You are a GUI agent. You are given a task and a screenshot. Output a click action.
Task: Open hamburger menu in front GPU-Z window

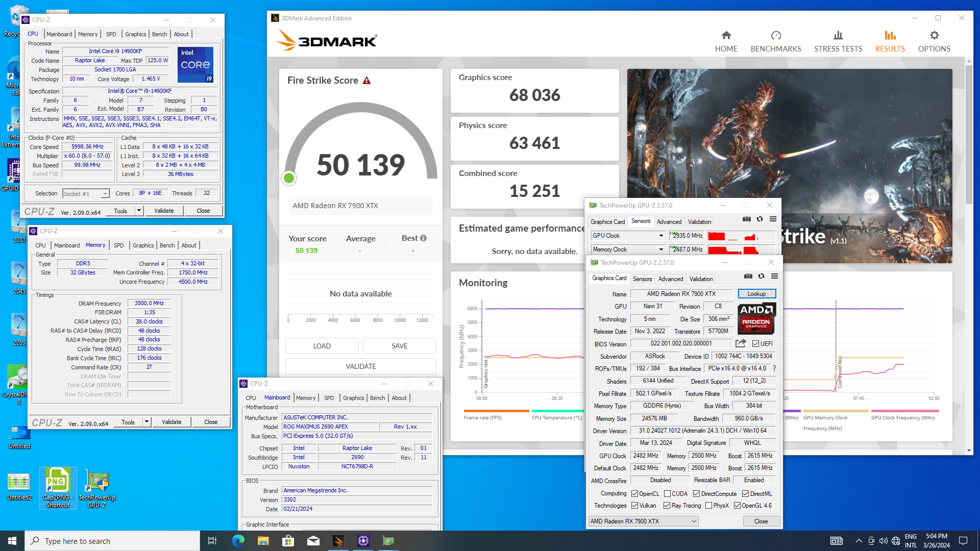pos(774,277)
